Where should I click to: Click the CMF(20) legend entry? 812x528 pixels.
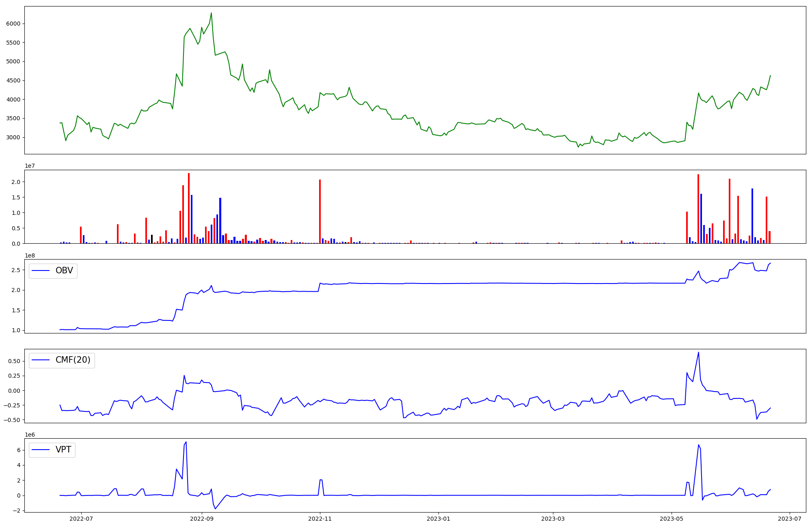pos(73,360)
